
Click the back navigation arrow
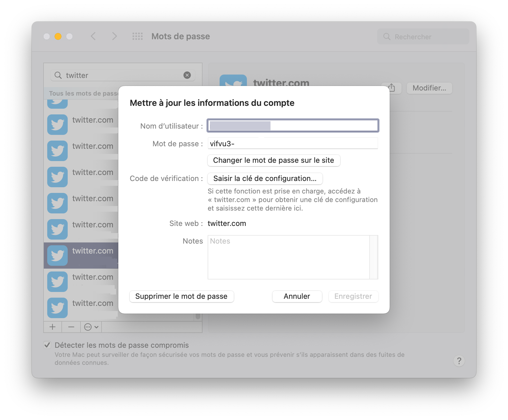(x=93, y=36)
